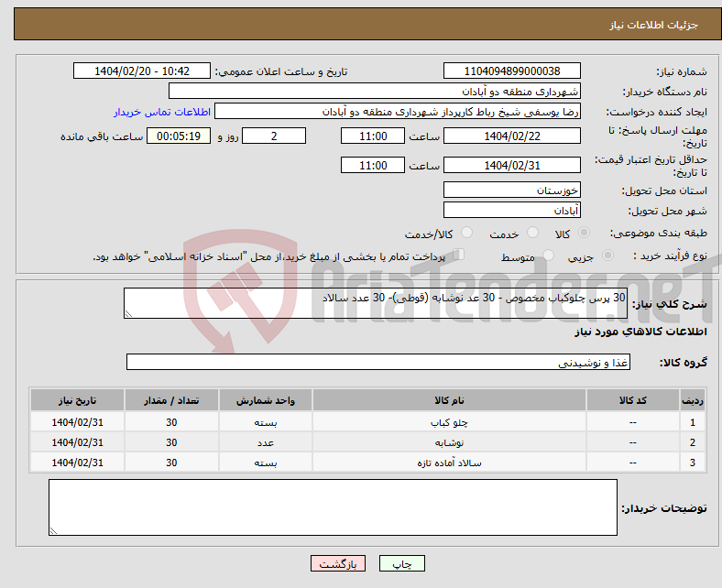Click row number 3 cell
Viewport: 722px width, 588px height.
point(693,463)
